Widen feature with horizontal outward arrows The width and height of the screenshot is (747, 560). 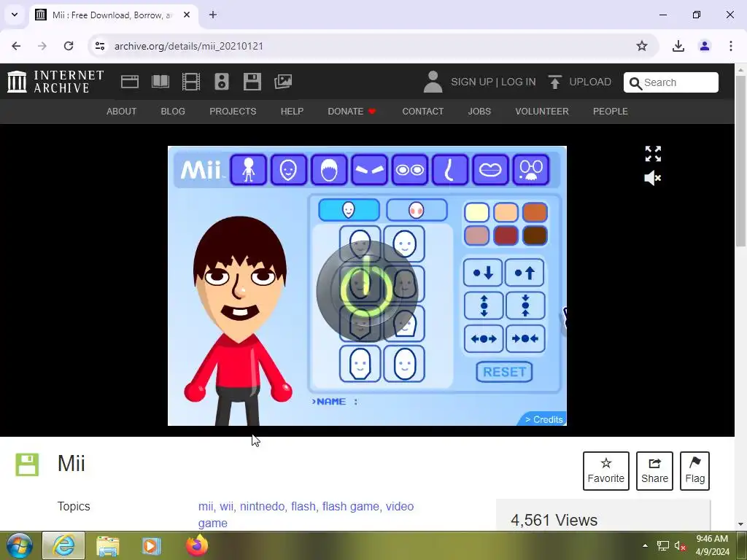click(x=484, y=338)
